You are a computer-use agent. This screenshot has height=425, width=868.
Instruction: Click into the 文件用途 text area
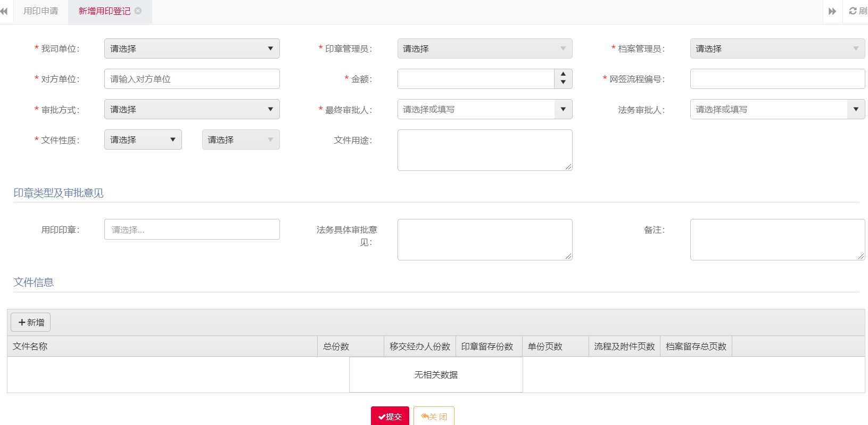(484, 150)
